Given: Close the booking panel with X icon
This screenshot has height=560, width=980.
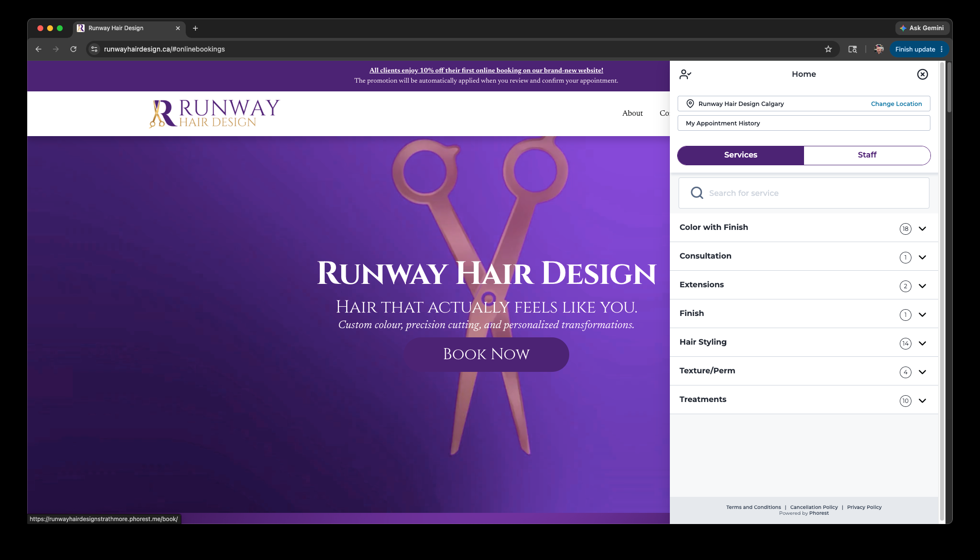Looking at the screenshot, I should 922,74.
